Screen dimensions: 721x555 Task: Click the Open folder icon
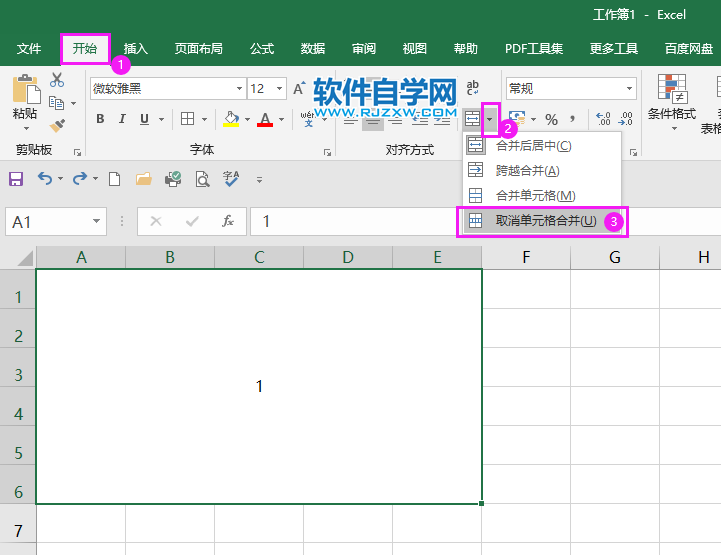pyautogui.click(x=144, y=179)
